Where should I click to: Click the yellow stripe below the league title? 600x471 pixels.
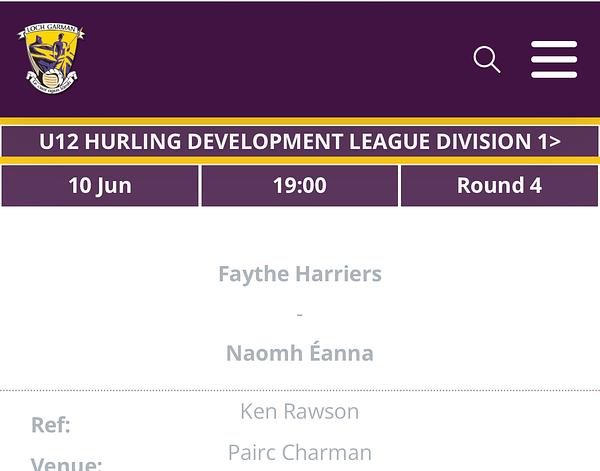point(300,160)
